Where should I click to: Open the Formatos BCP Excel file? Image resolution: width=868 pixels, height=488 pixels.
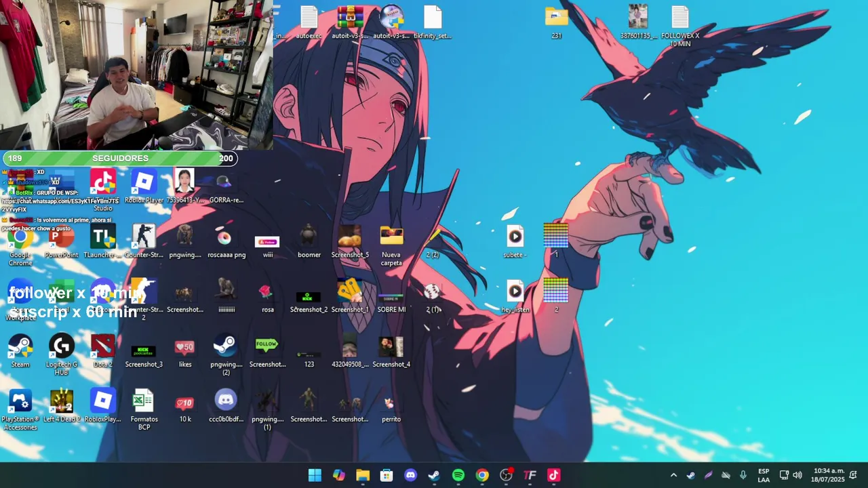pos(144,410)
